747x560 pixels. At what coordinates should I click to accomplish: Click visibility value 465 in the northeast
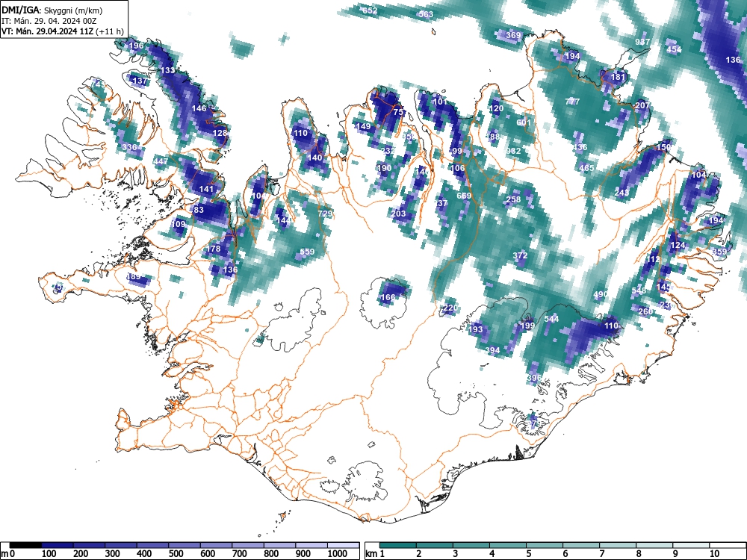tap(586, 168)
